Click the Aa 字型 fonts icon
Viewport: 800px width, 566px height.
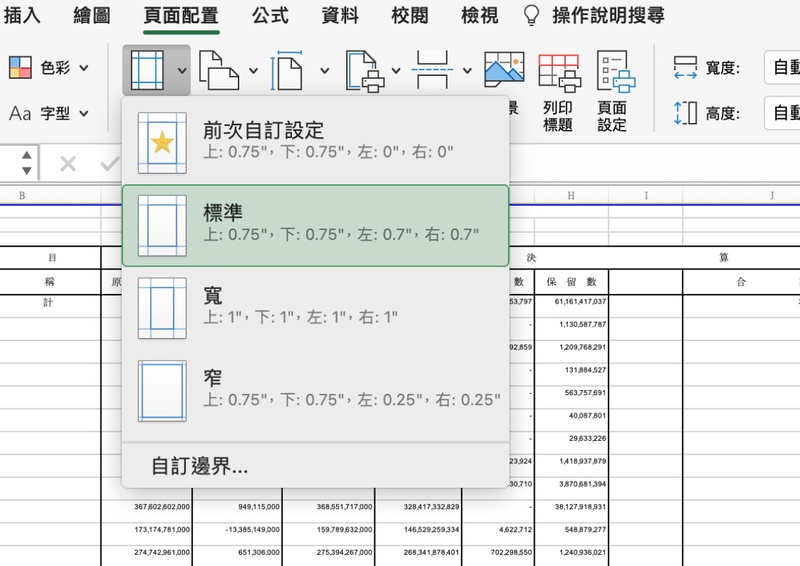[20, 113]
